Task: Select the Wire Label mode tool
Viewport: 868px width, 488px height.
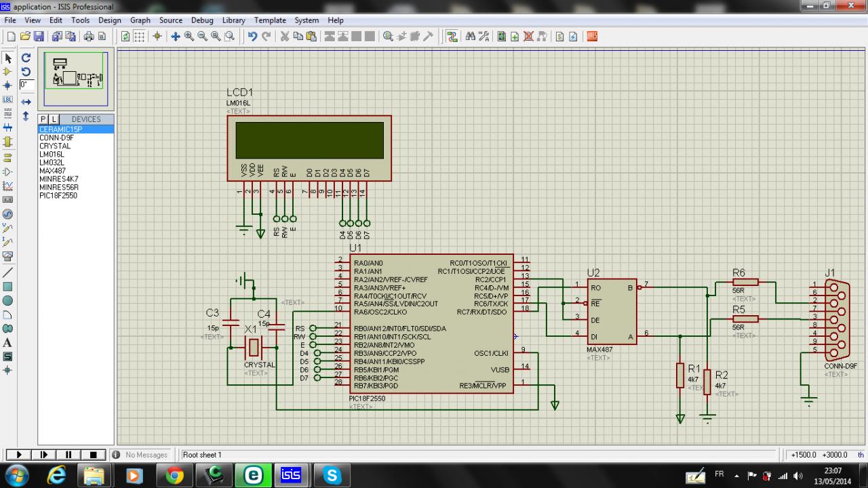Action: coord(8,99)
